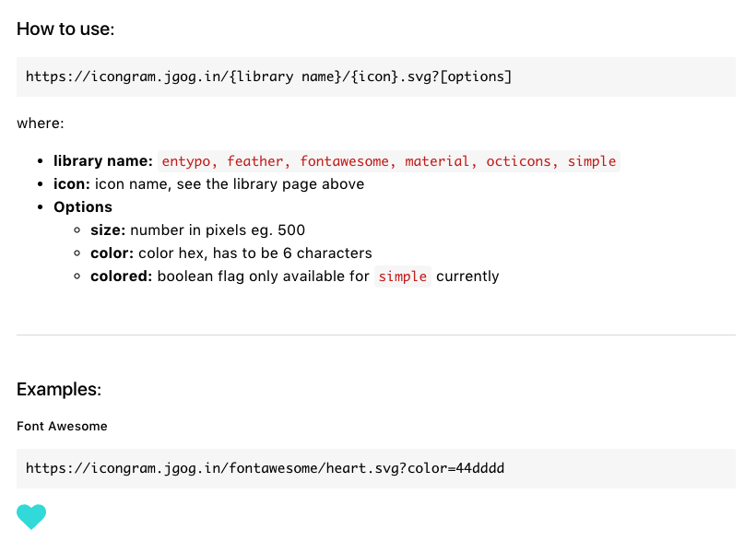Screen dimensions: 756x553
Task: Click the teal heart icon
Action: (31, 517)
